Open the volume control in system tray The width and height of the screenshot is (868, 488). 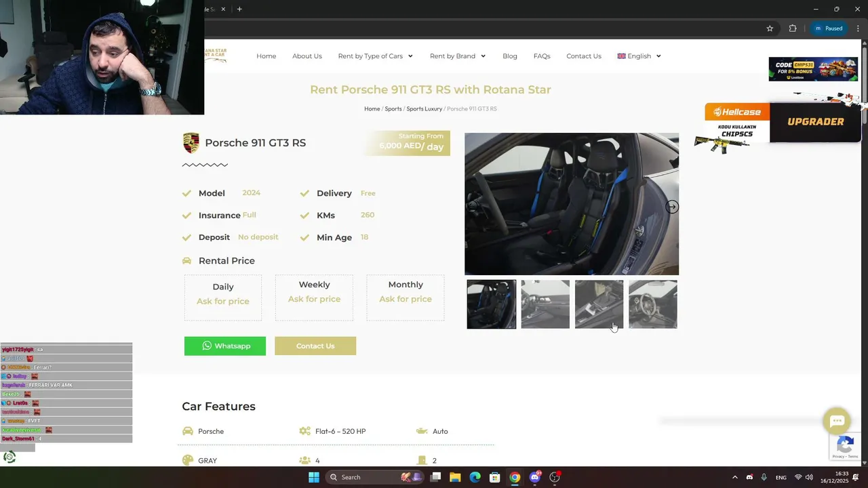point(809,477)
